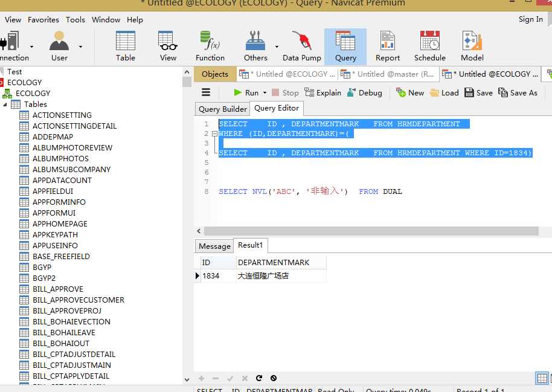Click Explain in query toolbar

[x=323, y=92]
